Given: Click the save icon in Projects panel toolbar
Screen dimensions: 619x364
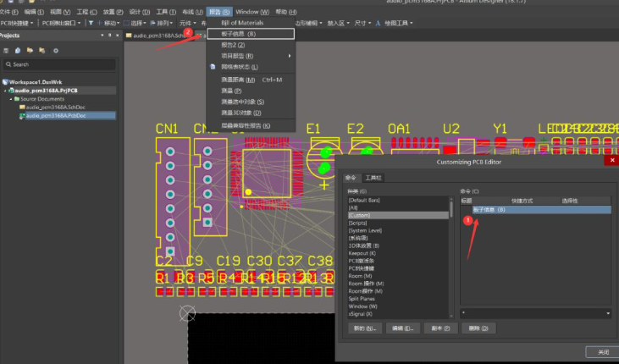Looking at the screenshot, I should 6,51.
